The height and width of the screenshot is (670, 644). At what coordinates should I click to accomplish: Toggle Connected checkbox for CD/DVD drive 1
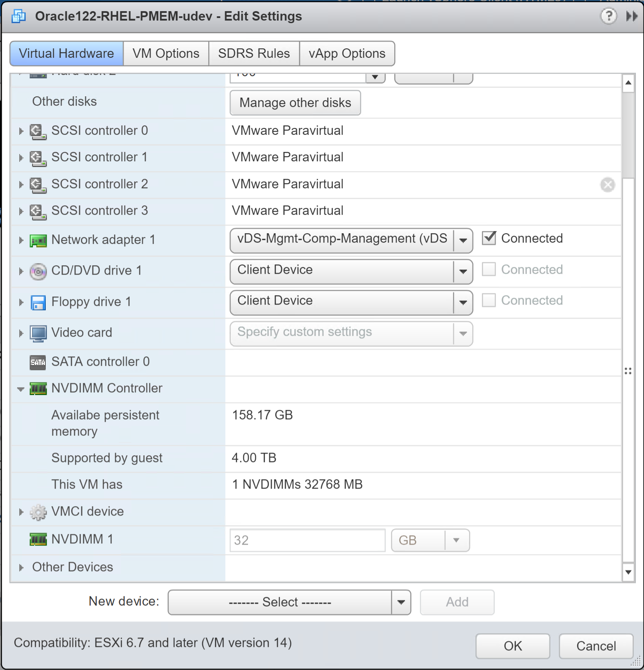pyautogui.click(x=489, y=269)
